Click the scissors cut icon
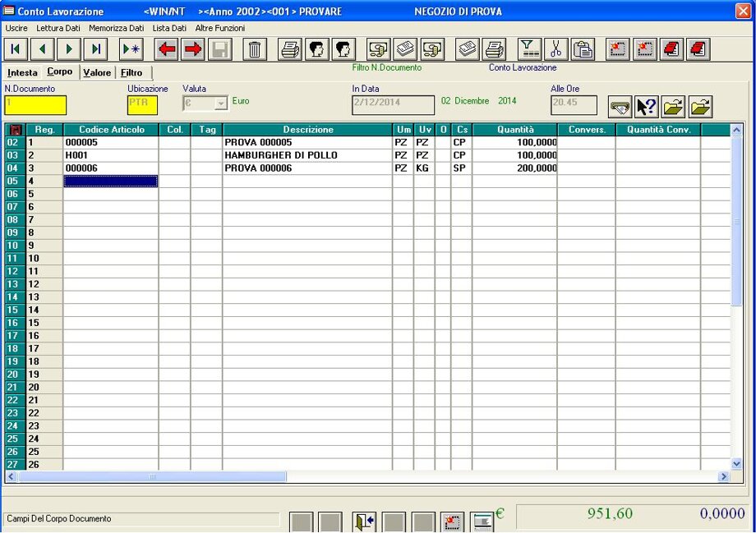756x533 pixels. point(556,49)
